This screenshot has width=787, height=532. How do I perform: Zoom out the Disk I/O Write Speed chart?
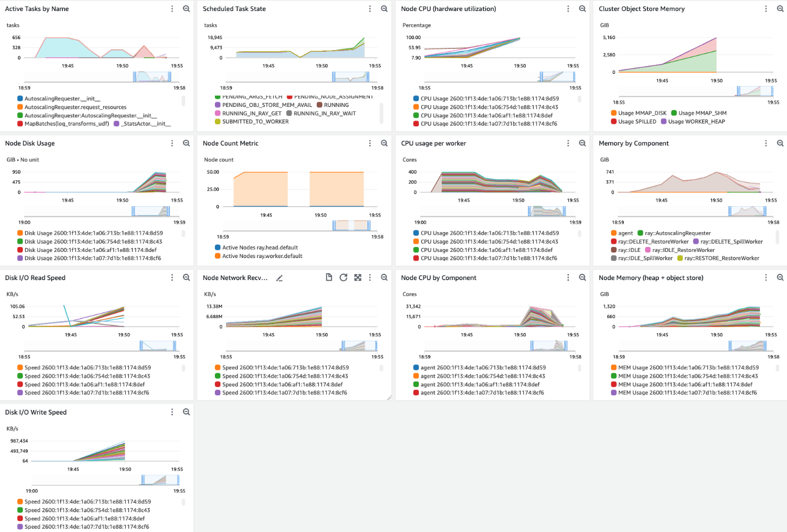click(186, 412)
